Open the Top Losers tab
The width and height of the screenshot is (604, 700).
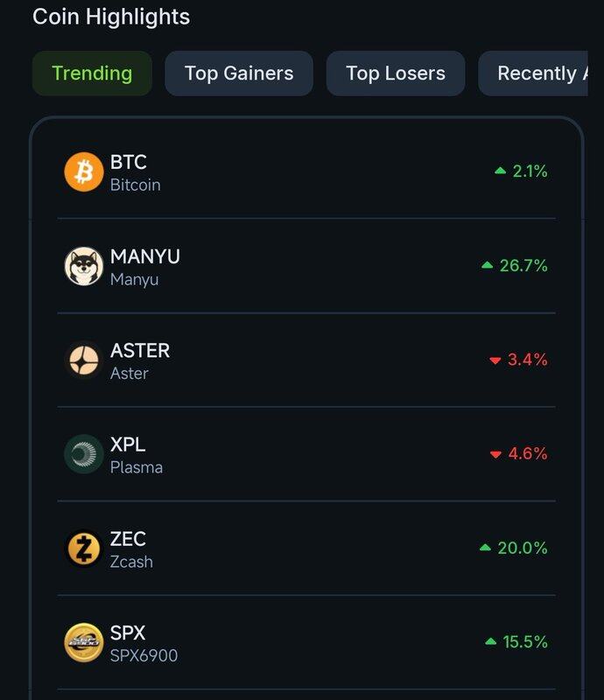(396, 73)
